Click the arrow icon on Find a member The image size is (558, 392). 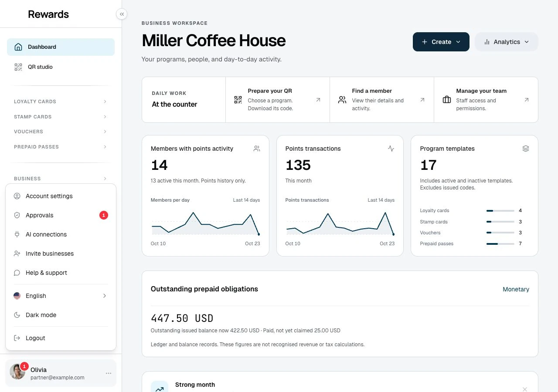tap(422, 100)
